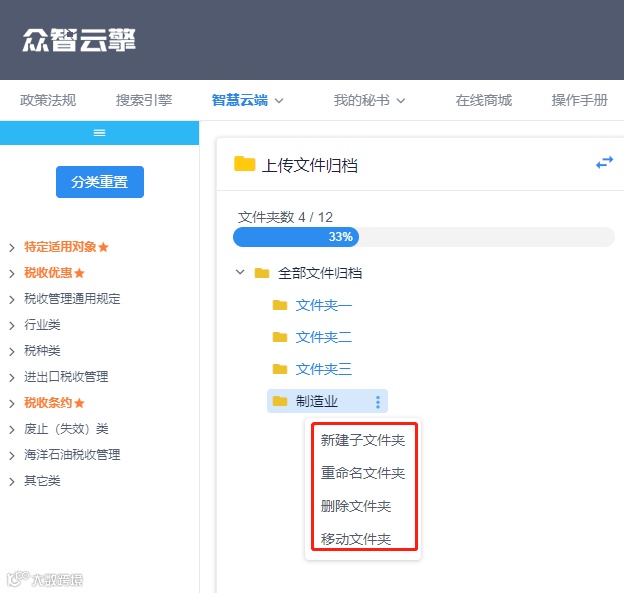Expand the 废止（失效）类 category
The width and height of the screenshot is (624, 593).
point(12,429)
